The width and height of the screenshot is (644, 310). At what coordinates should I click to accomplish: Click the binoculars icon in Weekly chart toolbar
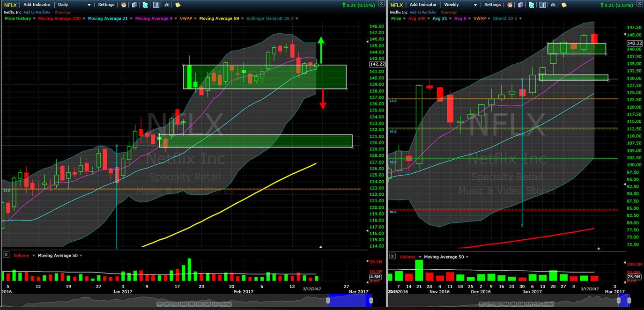pyautogui.click(x=553, y=5)
